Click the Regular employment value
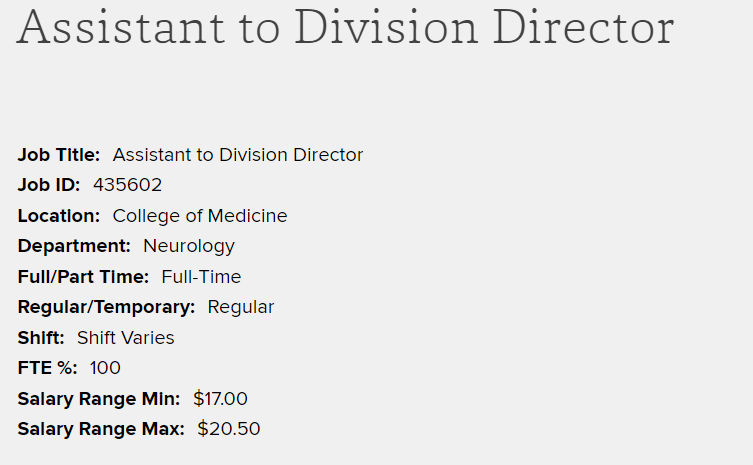Screen dimensions: 753x465 (241, 307)
